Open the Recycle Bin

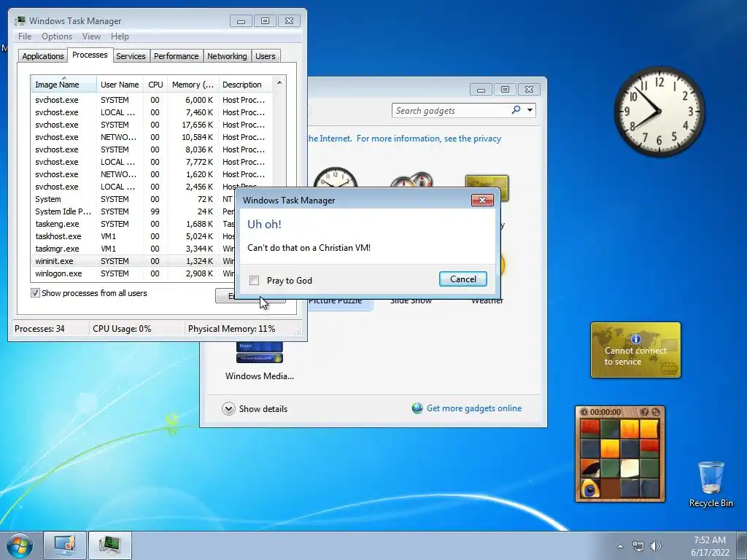(711, 484)
